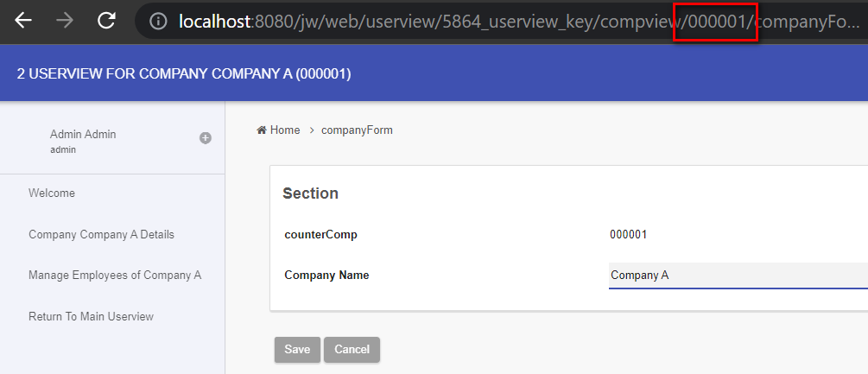The height and width of the screenshot is (374, 868).
Task: Open the Admin Admin profile name
Action: tap(83, 134)
